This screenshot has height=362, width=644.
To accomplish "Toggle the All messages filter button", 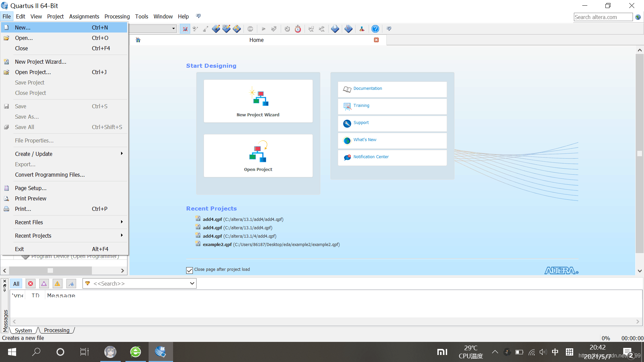I will 16,284.
